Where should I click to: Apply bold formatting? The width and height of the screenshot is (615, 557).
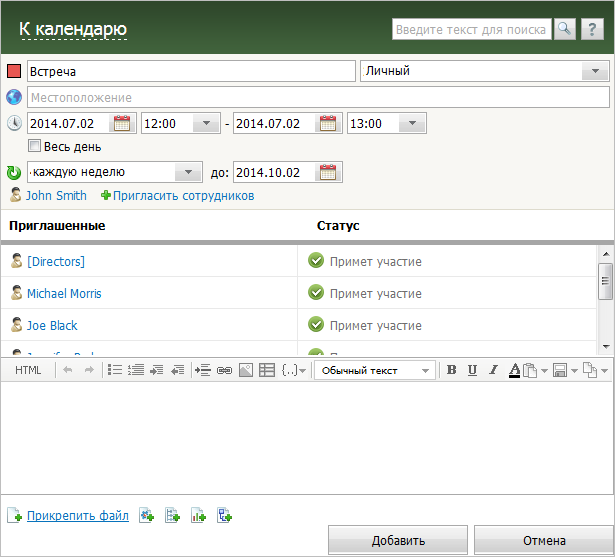pyautogui.click(x=451, y=370)
